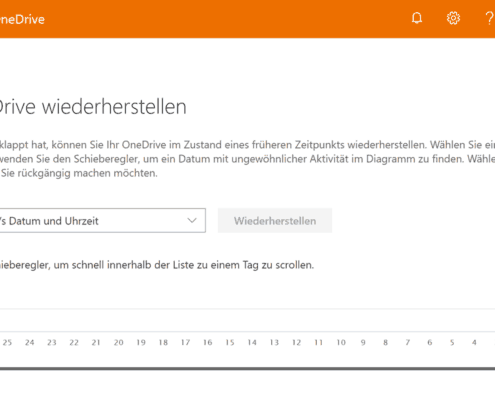Select day 8 on the timeline
Screen dimensions: 495x400
pos(385,342)
